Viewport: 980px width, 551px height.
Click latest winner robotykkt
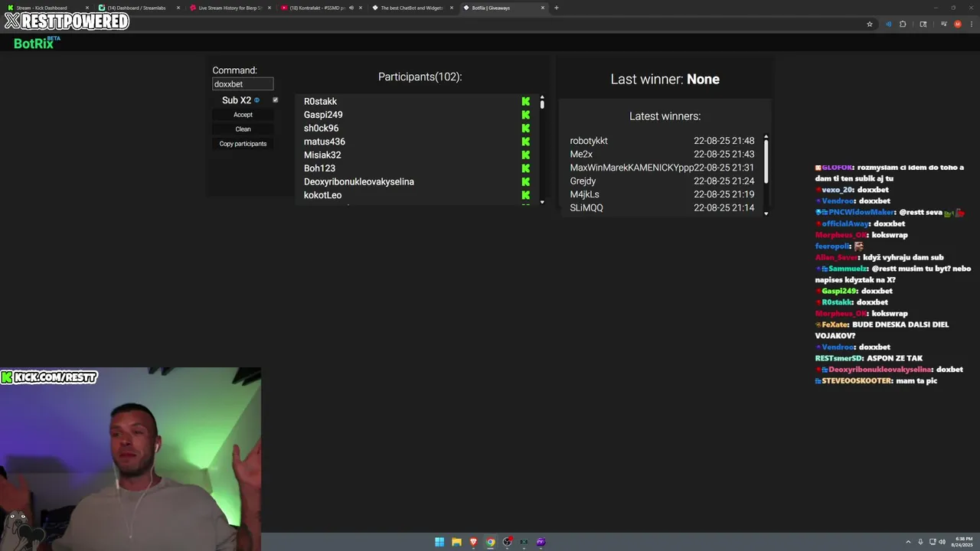coord(589,141)
